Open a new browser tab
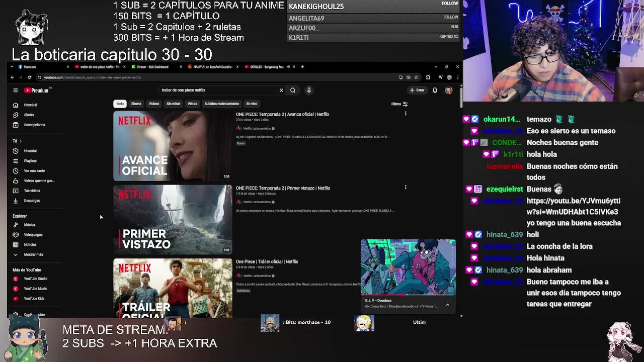This screenshot has height=362, width=644. click(302, 67)
